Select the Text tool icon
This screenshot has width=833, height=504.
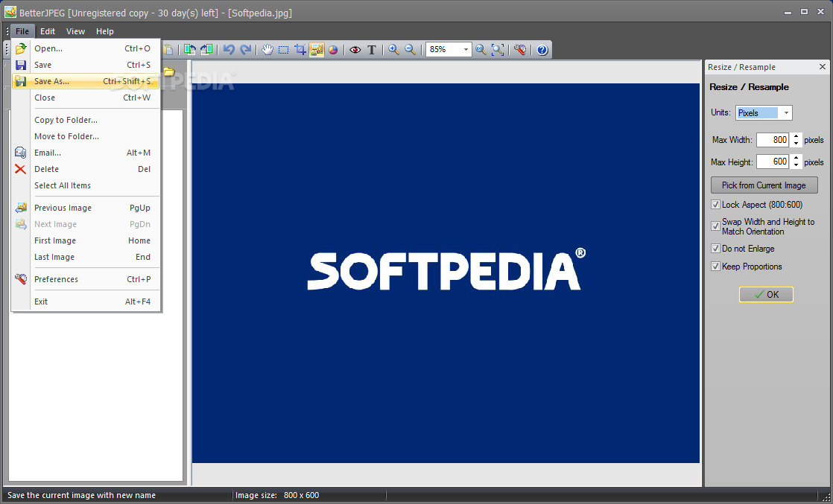pyautogui.click(x=372, y=50)
